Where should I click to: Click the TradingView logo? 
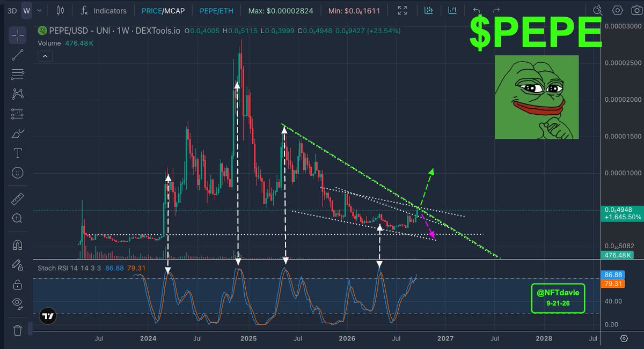coord(48,316)
